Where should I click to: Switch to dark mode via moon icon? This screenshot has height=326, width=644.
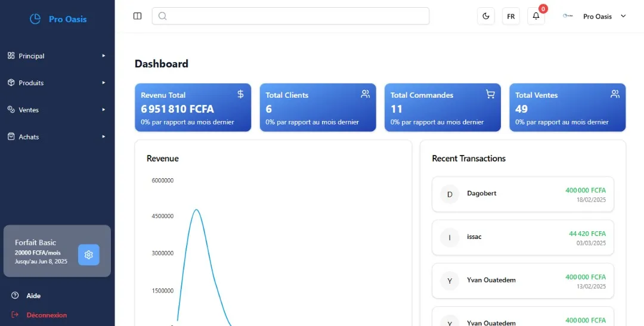coord(486,16)
